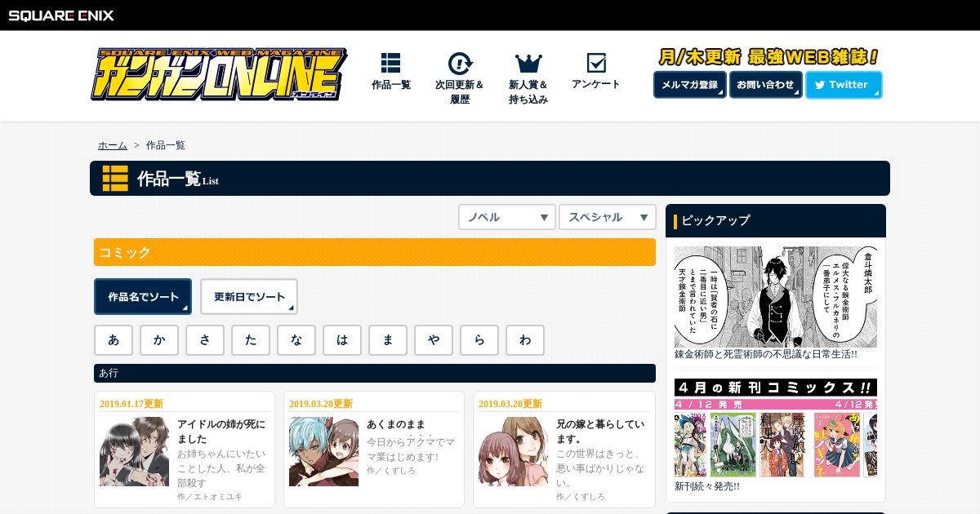The height and width of the screenshot is (514, 980).
Task: Click the あ行 section heading
Action: [375, 373]
